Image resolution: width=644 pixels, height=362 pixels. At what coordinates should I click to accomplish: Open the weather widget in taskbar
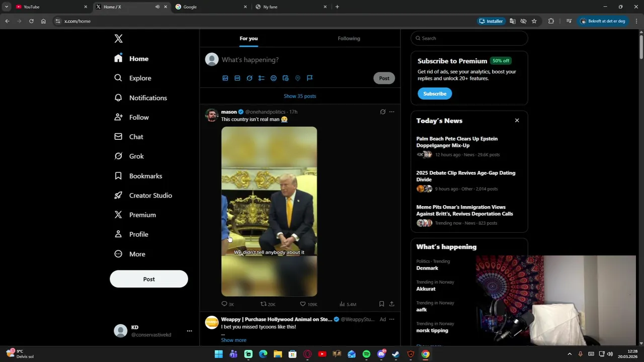click(20, 354)
